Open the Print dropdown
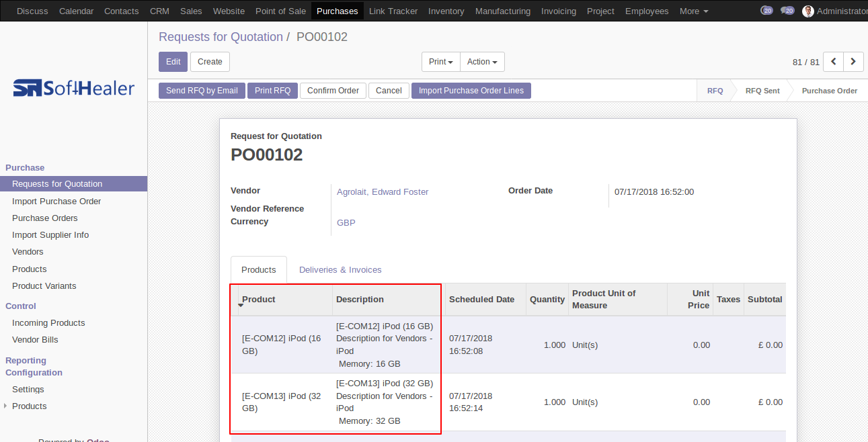868x442 pixels. point(441,62)
